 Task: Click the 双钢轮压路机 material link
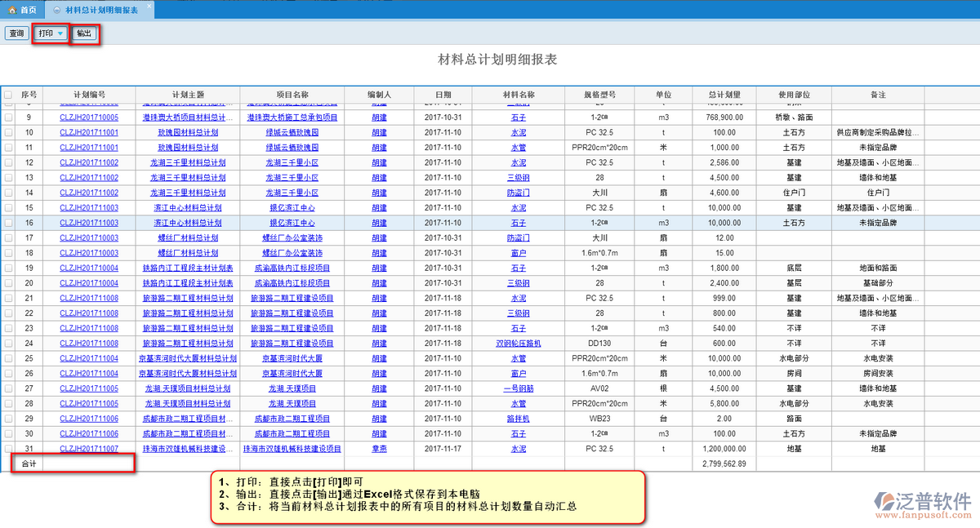[x=518, y=344]
